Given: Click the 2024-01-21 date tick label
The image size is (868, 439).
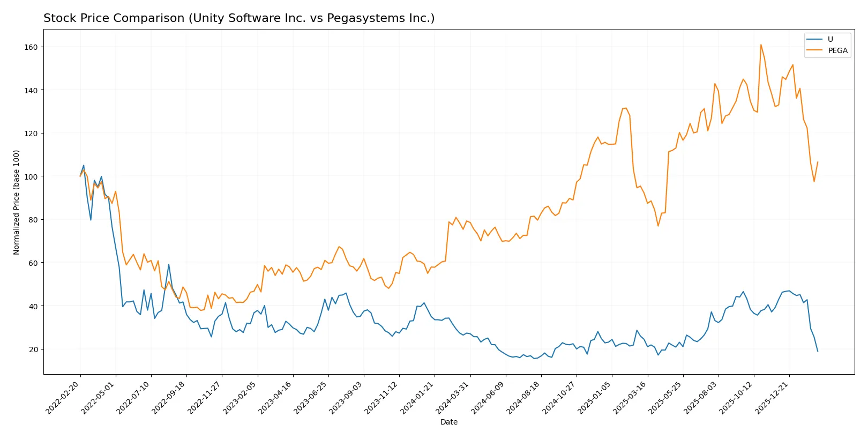Looking at the screenshot, I should tap(417, 398).
